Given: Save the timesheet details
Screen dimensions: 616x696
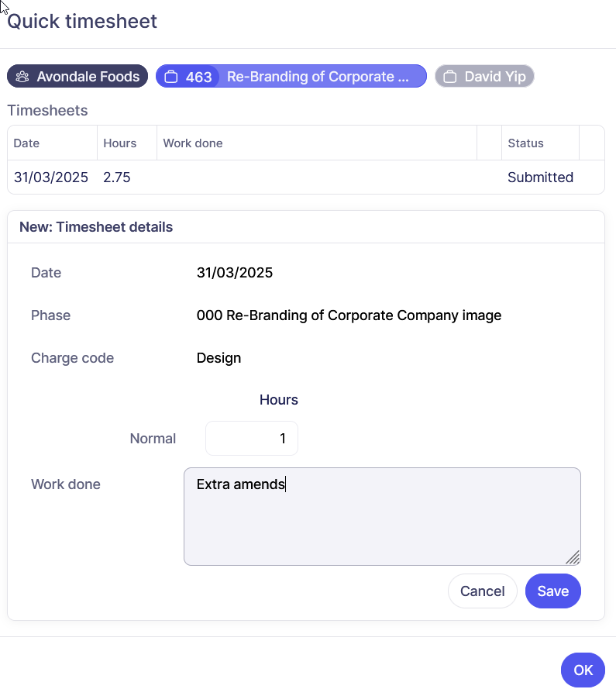Looking at the screenshot, I should pyautogui.click(x=553, y=591).
